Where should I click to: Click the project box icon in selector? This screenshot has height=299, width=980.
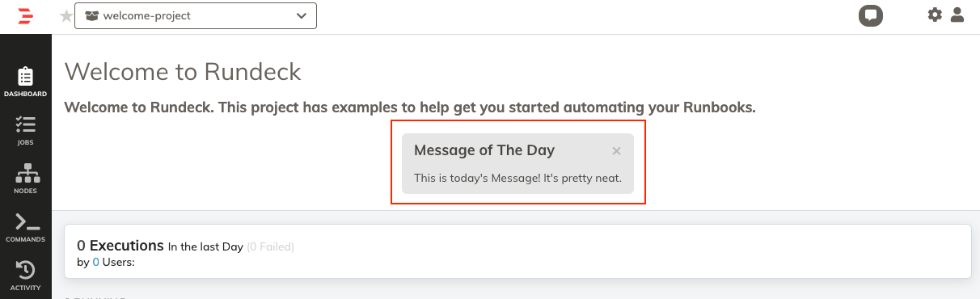tap(91, 15)
